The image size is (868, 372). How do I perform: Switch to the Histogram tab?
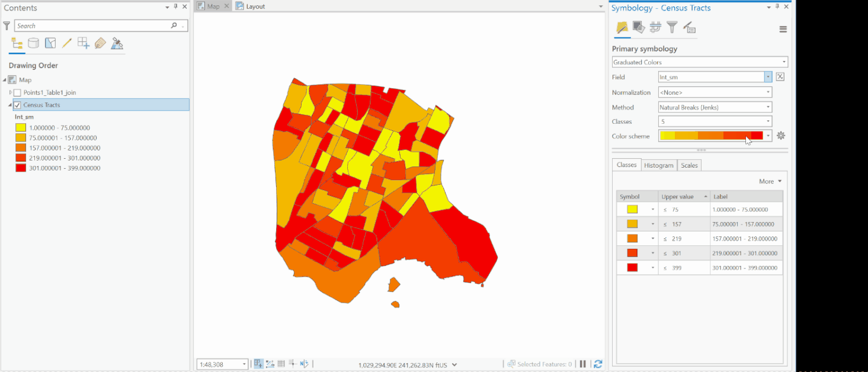tap(659, 165)
